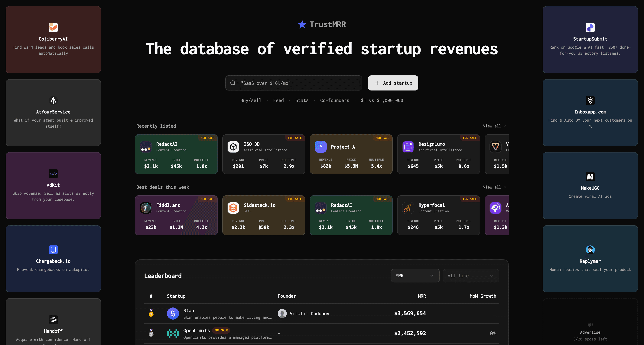Click the Handoff logo icon
This screenshot has width=644, height=345.
point(53,320)
